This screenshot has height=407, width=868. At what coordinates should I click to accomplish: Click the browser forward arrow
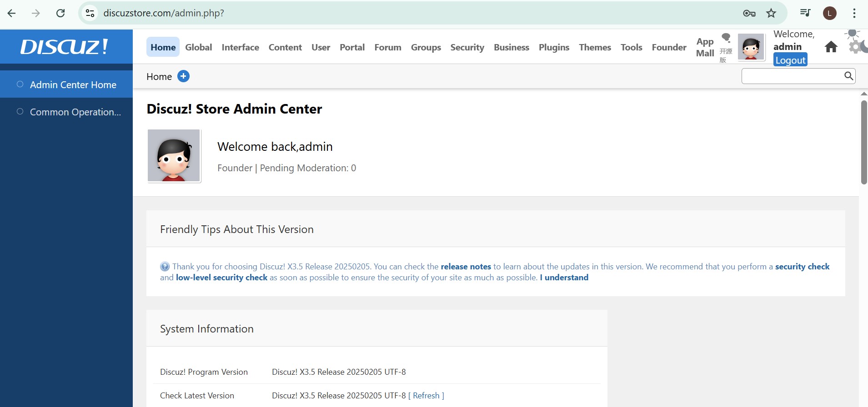click(36, 13)
